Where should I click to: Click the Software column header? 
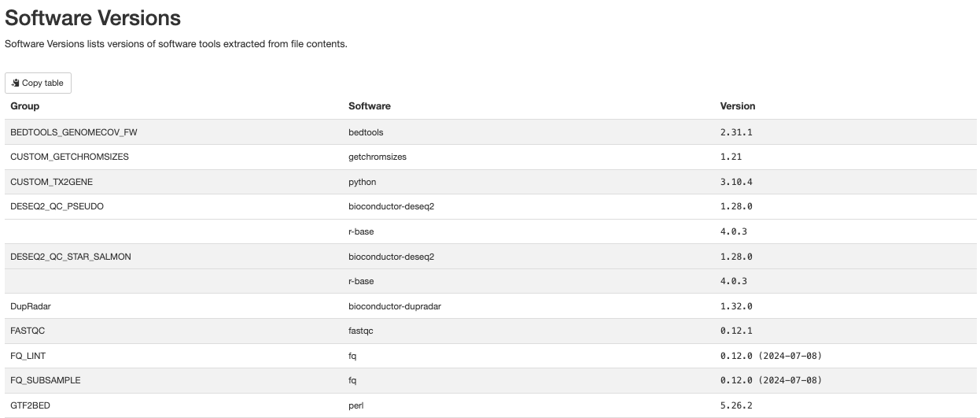point(370,105)
